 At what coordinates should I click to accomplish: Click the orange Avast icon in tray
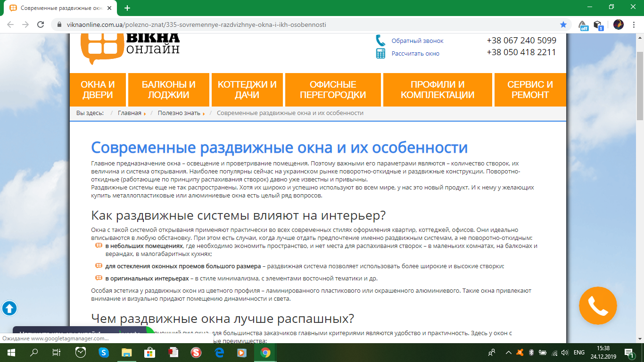(x=520, y=352)
